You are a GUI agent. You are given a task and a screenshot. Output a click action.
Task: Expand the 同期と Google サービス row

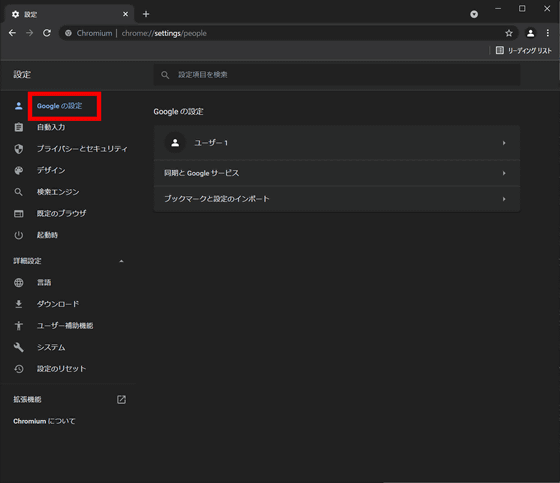(x=337, y=173)
